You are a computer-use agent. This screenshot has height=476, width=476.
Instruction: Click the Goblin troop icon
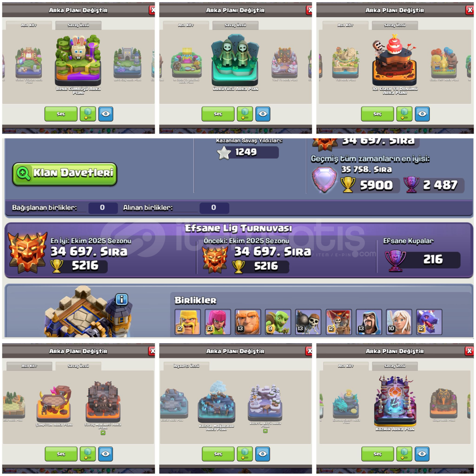coord(278,322)
